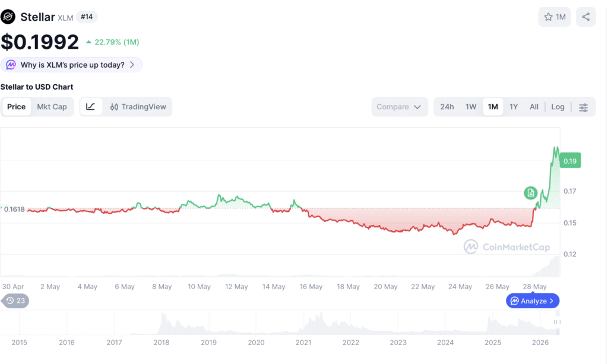Image resolution: width=608 pixels, height=364 pixels.
Task: Select the 24h time range tab
Action: click(446, 107)
